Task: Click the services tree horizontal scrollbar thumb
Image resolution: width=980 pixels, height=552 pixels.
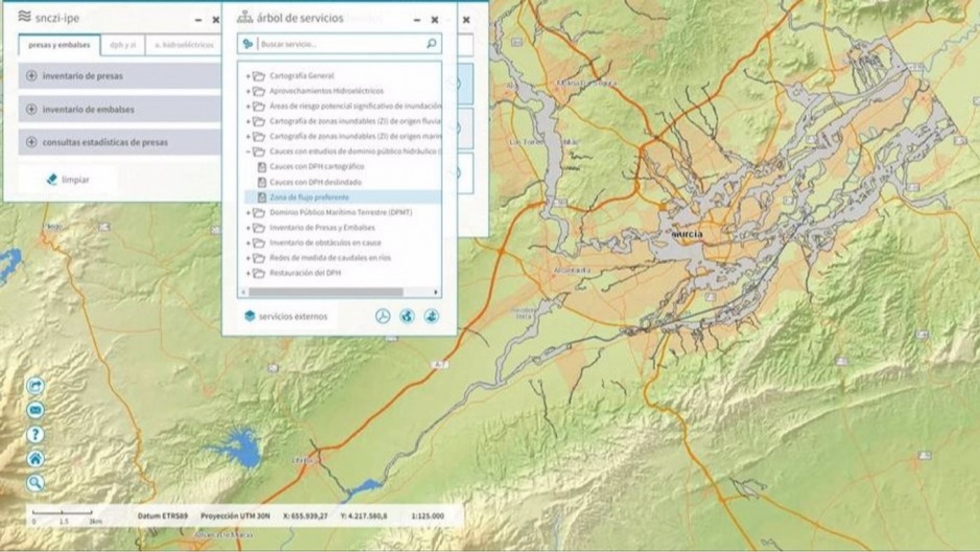Action: click(x=325, y=292)
